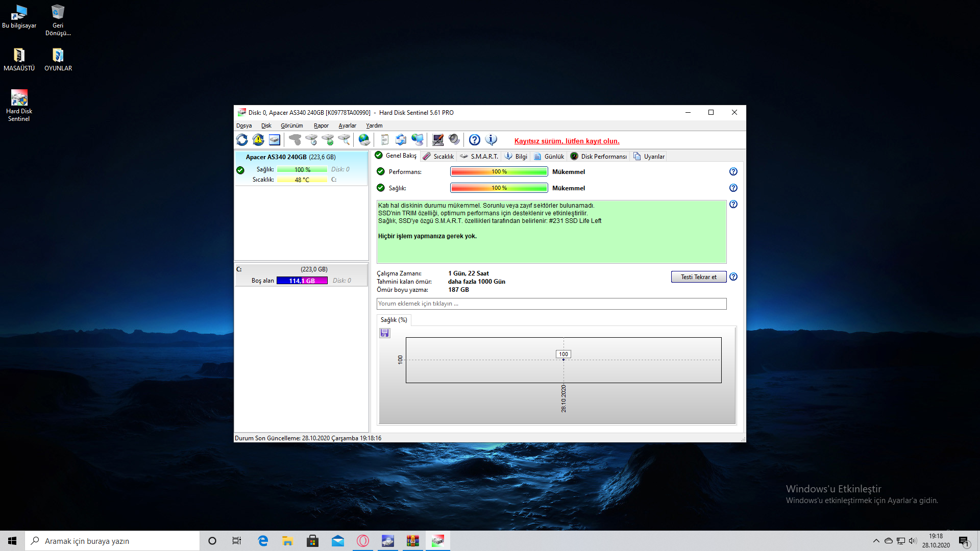Click the blue Refresh arrows toolbar icon
The image size is (980, 551).
242,140
